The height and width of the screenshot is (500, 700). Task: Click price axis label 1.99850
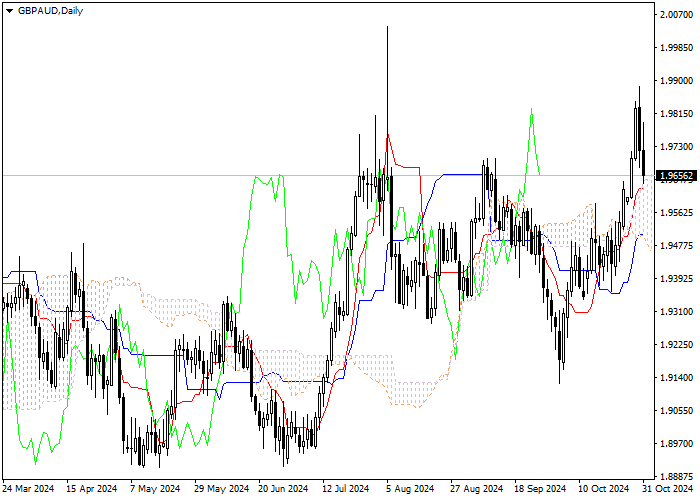click(x=676, y=48)
